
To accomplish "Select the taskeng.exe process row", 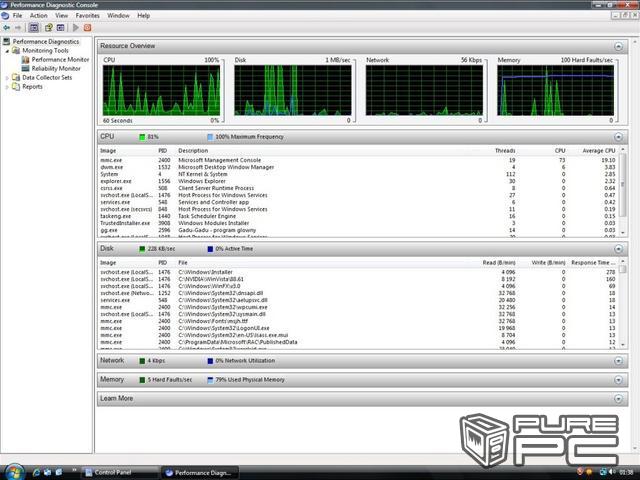I will [358, 216].
